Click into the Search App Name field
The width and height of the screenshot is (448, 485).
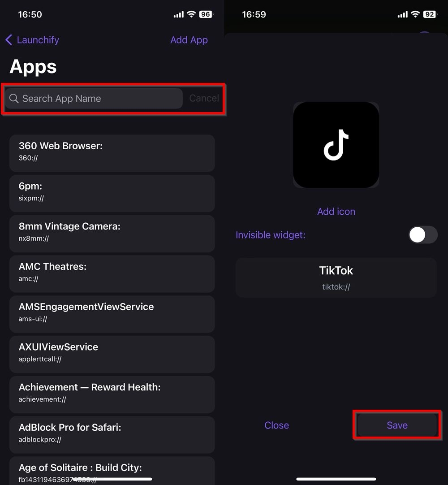[x=99, y=99]
